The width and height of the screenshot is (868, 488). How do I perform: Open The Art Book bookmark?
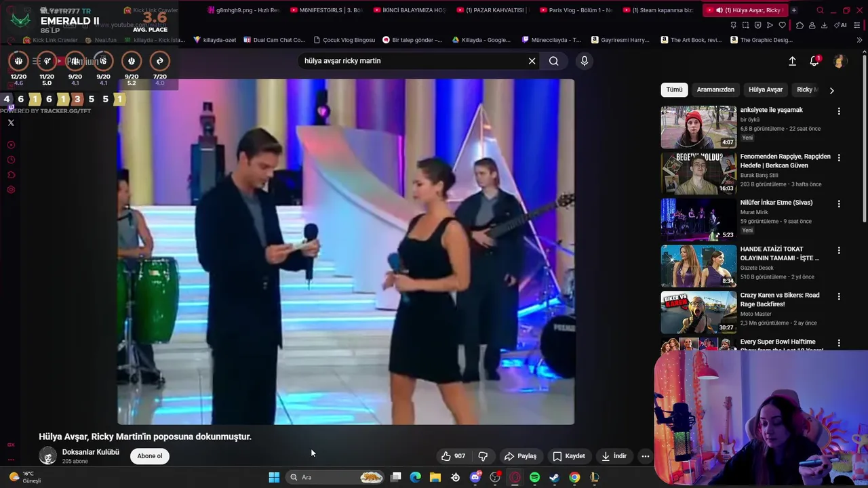pos(690,40)
